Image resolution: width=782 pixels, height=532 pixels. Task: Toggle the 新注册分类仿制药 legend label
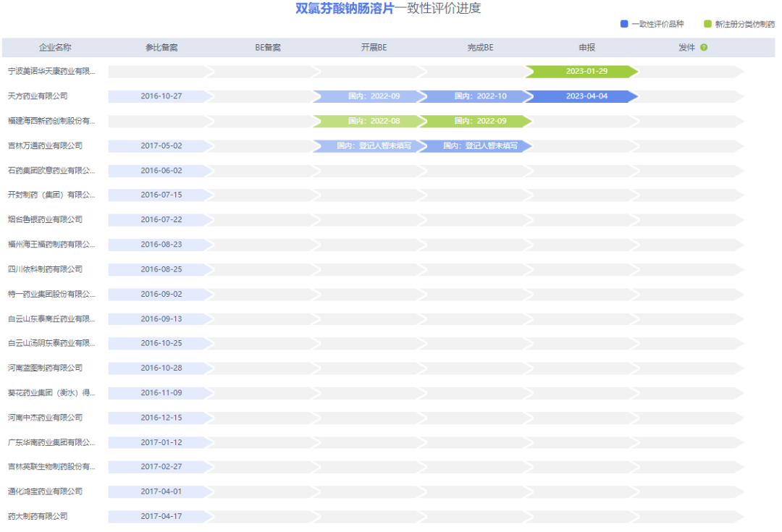(744, 24)
